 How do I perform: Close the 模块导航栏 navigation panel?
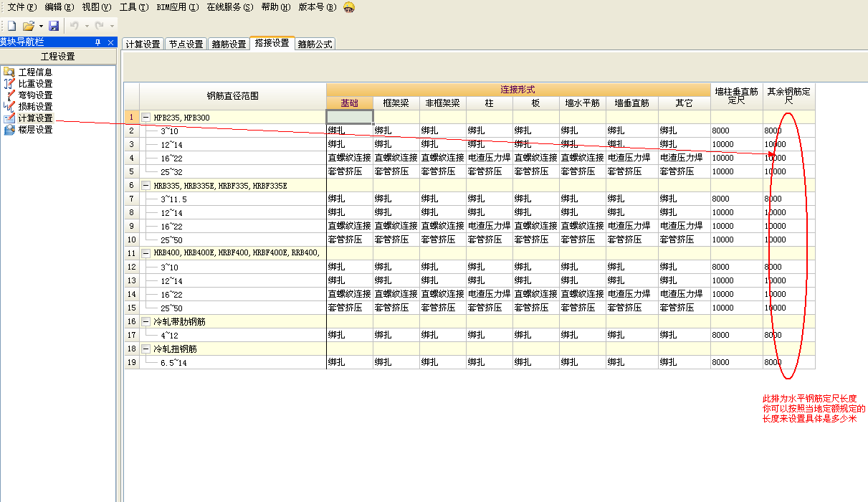[110, 42]
